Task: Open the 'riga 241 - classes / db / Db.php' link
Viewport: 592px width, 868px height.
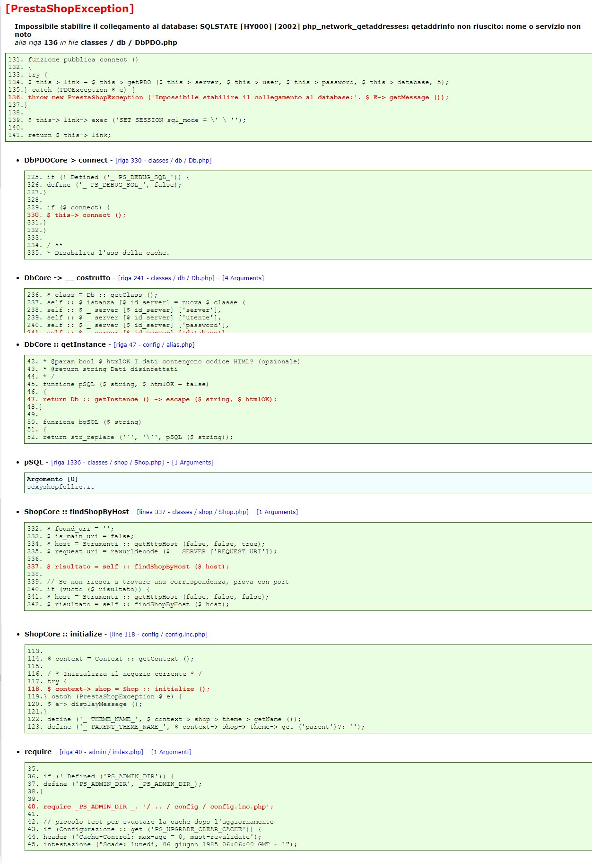Action: [166, 278]
